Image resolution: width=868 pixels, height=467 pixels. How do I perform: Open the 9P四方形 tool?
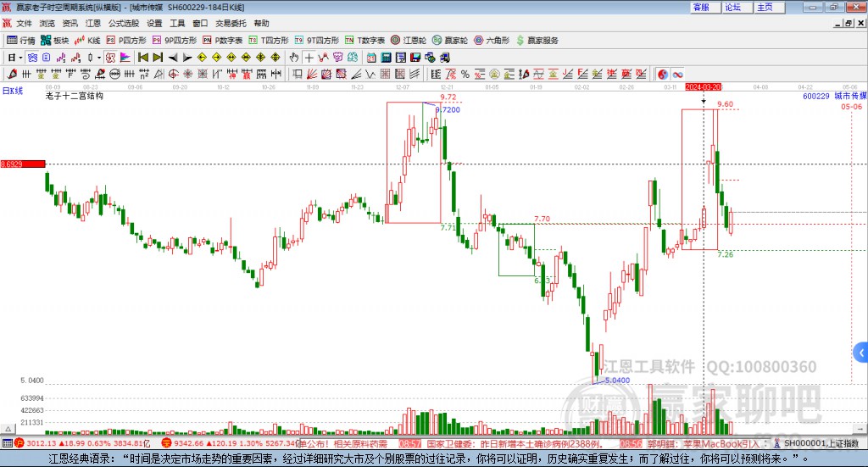[175, 41]
